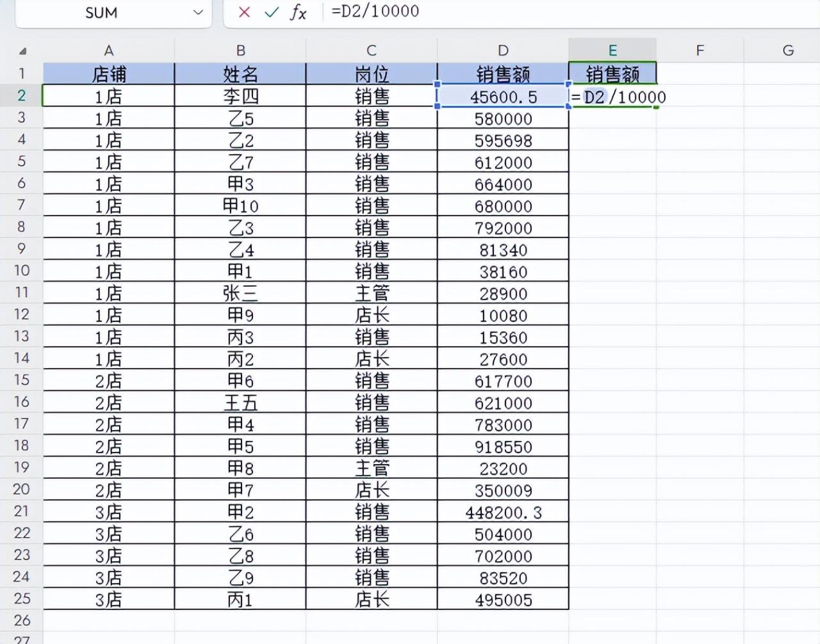Image resolution: width=820 pixels, height=644 pixels.
Task: Select the cell with 丙1
Action: (240, 599)
